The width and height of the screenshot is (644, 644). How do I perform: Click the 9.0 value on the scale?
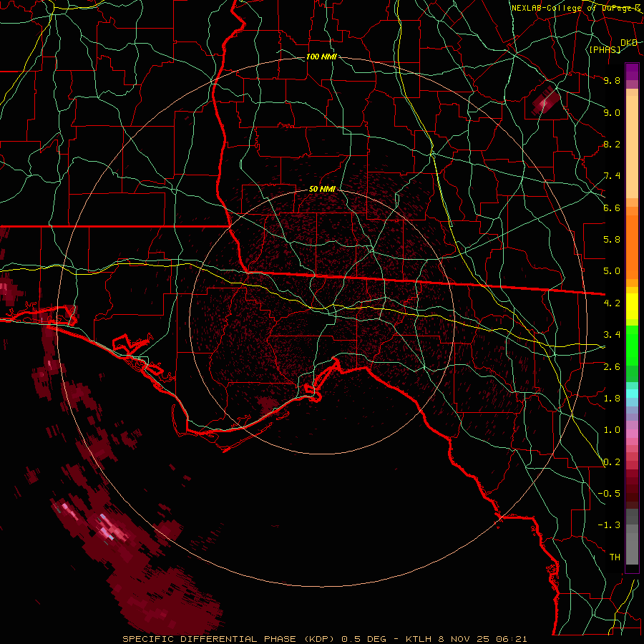[612, 112]
